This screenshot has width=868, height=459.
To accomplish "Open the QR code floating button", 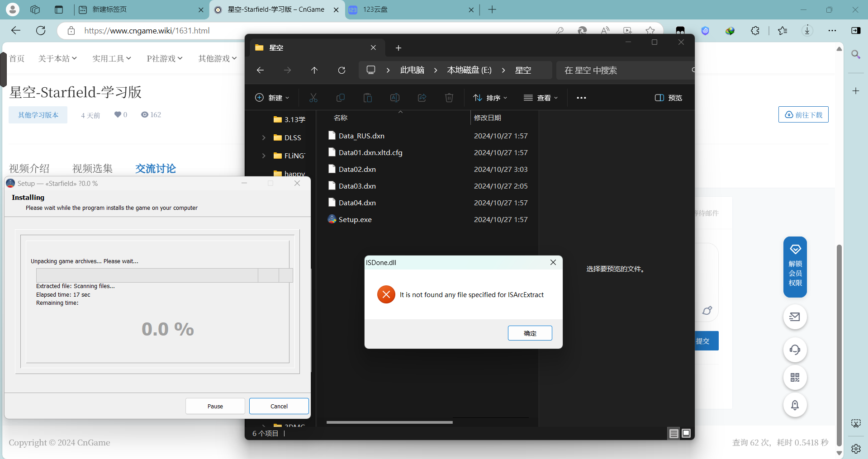I will click(x=795, y=378).
